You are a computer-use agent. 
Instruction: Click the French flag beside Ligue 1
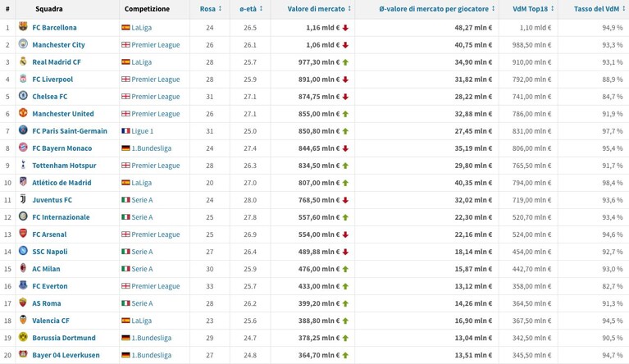pyautogui.click(x=126, y=131)
